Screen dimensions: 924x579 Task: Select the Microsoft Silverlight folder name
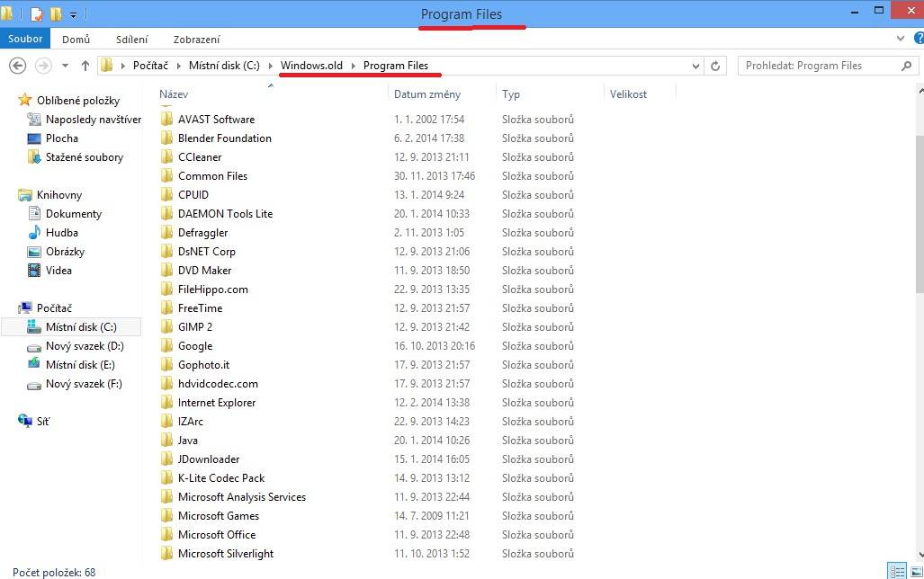point(226,554)
